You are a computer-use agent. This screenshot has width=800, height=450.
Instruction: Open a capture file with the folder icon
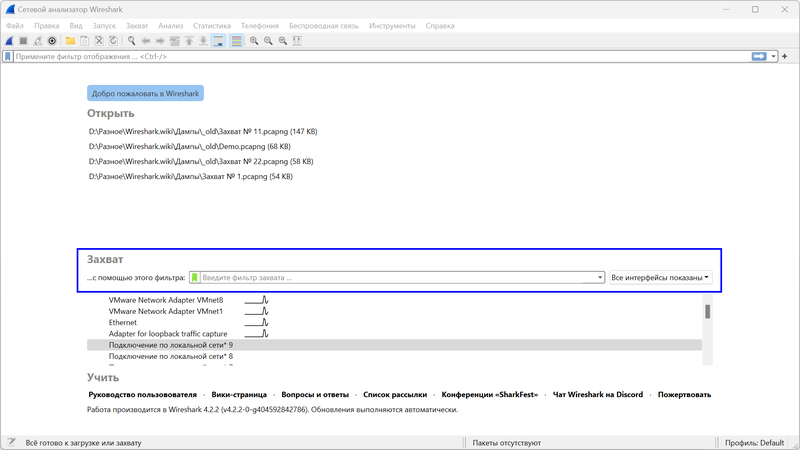pyautogui.click(x=70, y=41)
